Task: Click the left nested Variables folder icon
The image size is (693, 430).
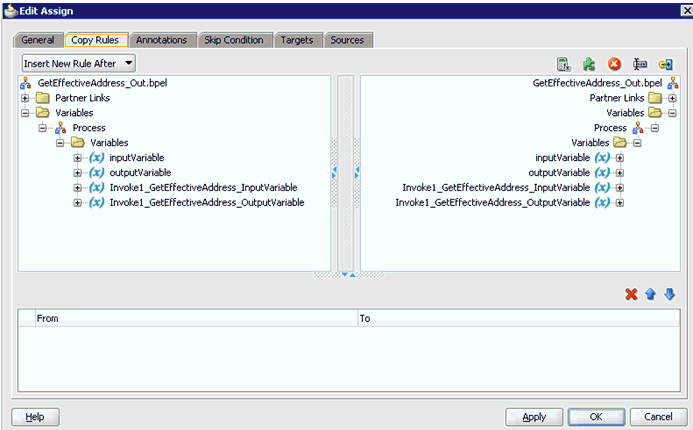Action: tap(78, 142)
